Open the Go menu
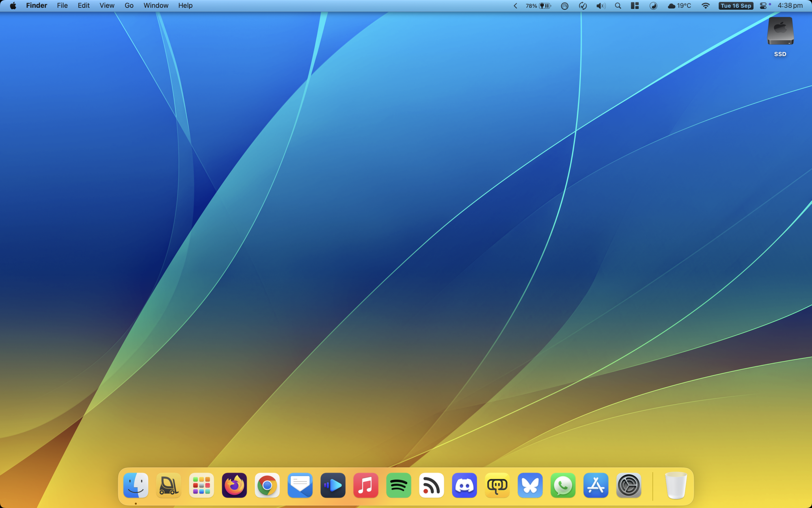Image resolution: width=812 pixels, height=508 pixels. point(129,6)
